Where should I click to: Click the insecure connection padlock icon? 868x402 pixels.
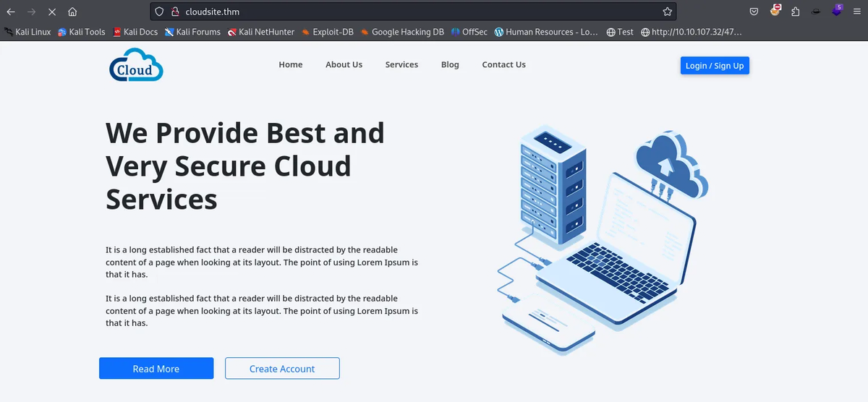click(174, 12)
